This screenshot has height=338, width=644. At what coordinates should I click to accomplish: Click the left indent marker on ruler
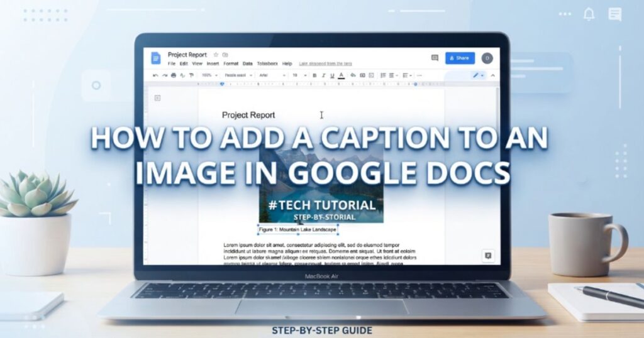(x=222, y=84)
